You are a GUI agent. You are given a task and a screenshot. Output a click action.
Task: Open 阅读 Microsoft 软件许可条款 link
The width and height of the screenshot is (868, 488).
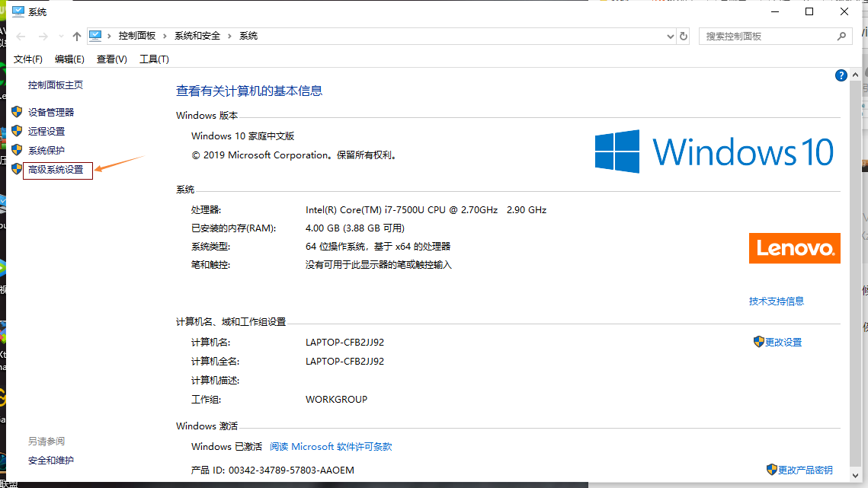pyautogui.click(x=331, y=446)
